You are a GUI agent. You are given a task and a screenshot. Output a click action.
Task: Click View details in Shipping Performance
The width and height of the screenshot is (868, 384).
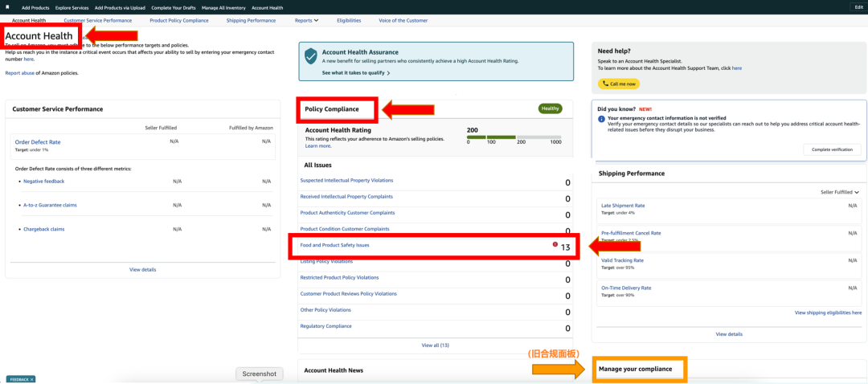[x=729, y=334]
